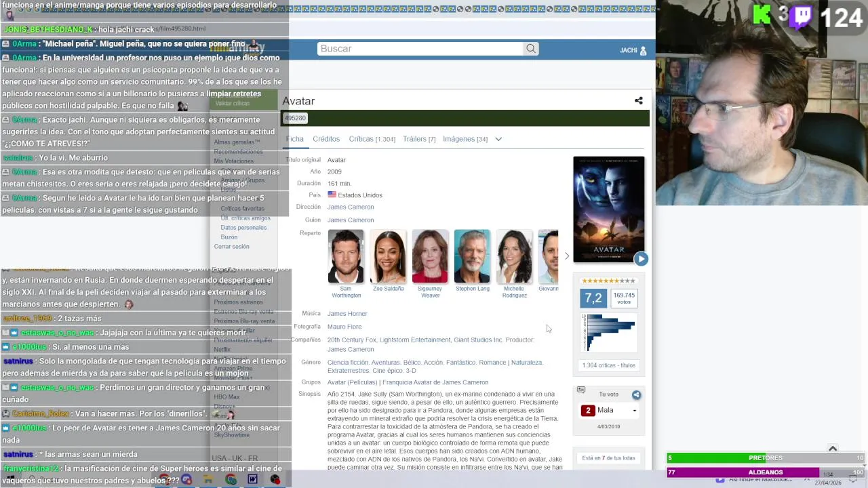Expand the chevron after Imágenes tab
This screenshot has width=868, height=488.
498,139
